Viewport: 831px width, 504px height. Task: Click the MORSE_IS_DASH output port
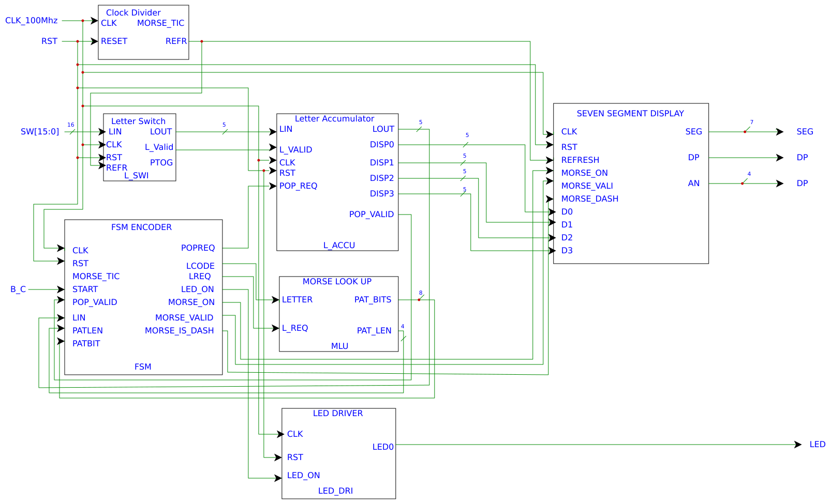pos(179,331)
